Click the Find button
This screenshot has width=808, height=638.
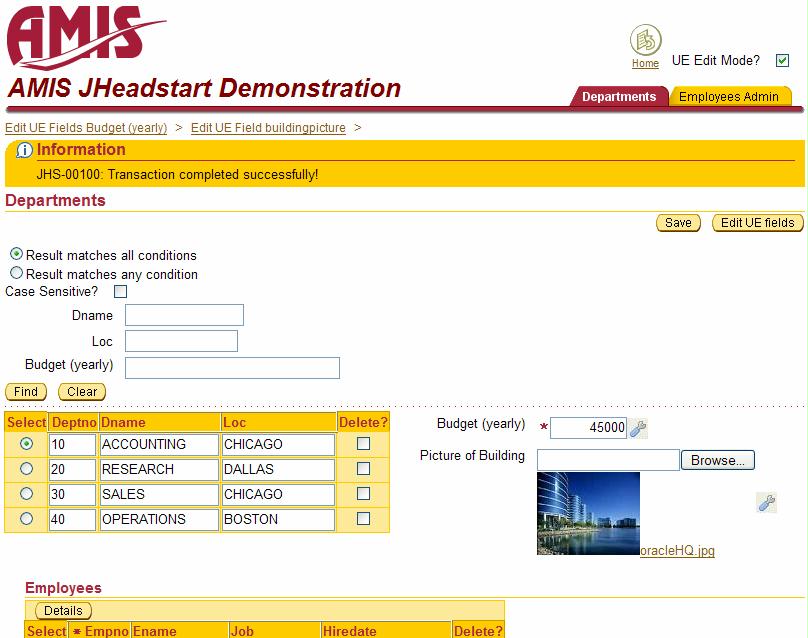[26, 392]
